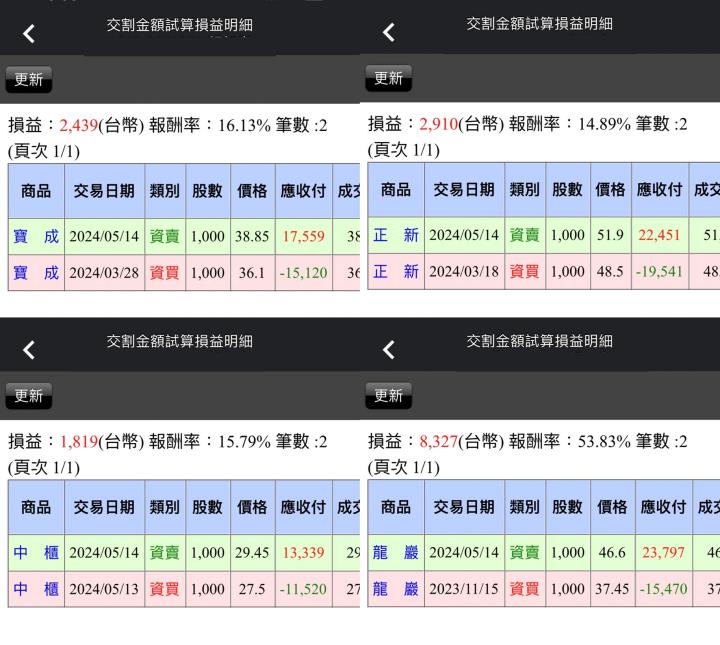Click 資賣 type in 龍巖 table

(x=524, y=552)
